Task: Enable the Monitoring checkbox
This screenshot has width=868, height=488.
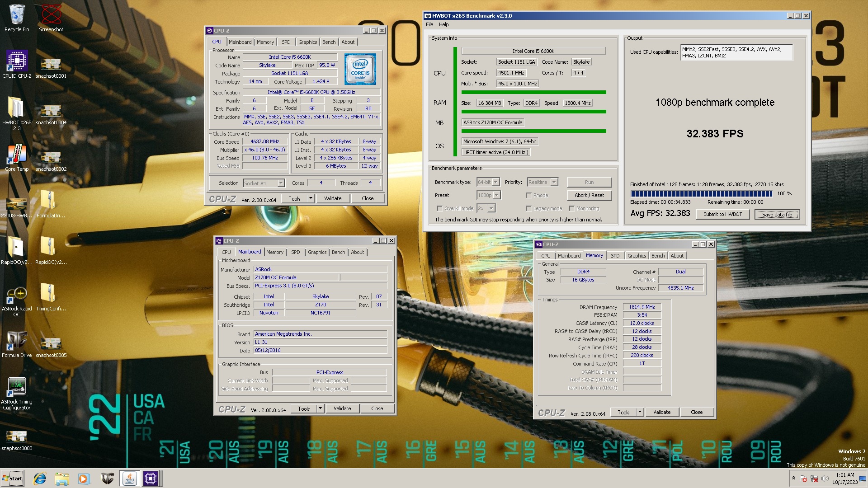Action: [572, 208]
